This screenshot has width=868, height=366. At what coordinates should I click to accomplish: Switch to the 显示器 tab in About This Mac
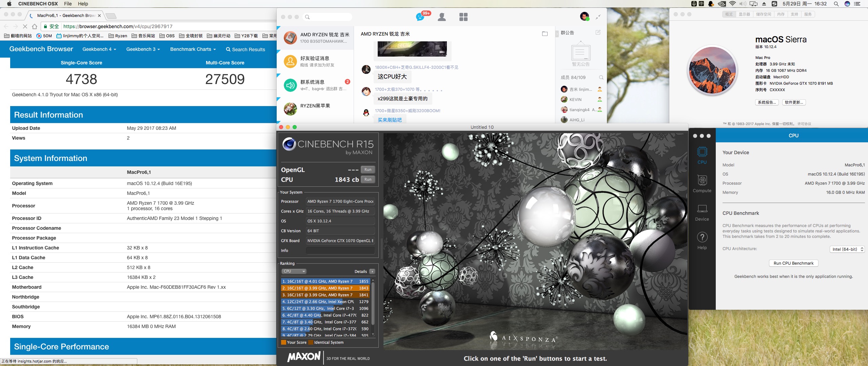tap(744, 14)
